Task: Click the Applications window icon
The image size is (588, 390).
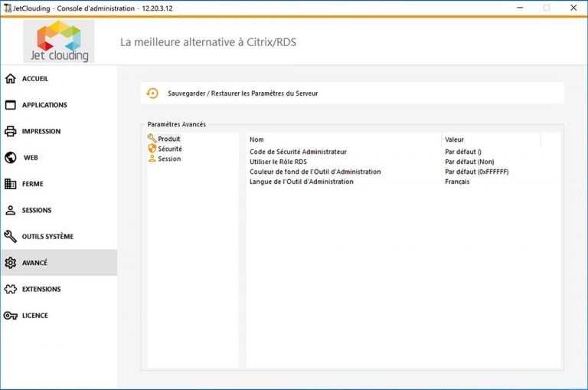Action: tap(11, 105)
